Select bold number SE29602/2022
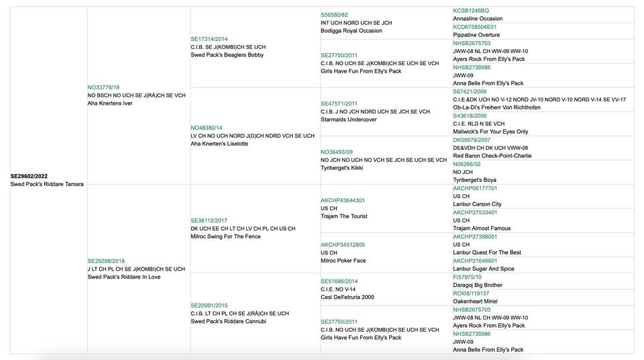This screenshot has width=644, height=360. coord(29,176)
